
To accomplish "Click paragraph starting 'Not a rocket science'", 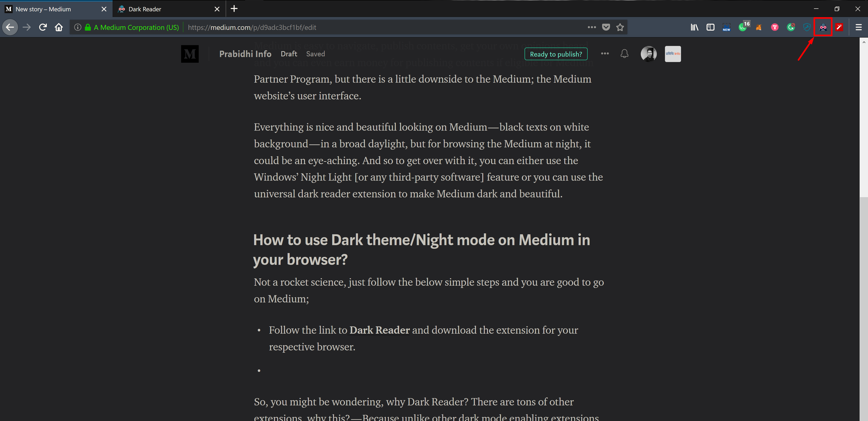I will 429,290.
